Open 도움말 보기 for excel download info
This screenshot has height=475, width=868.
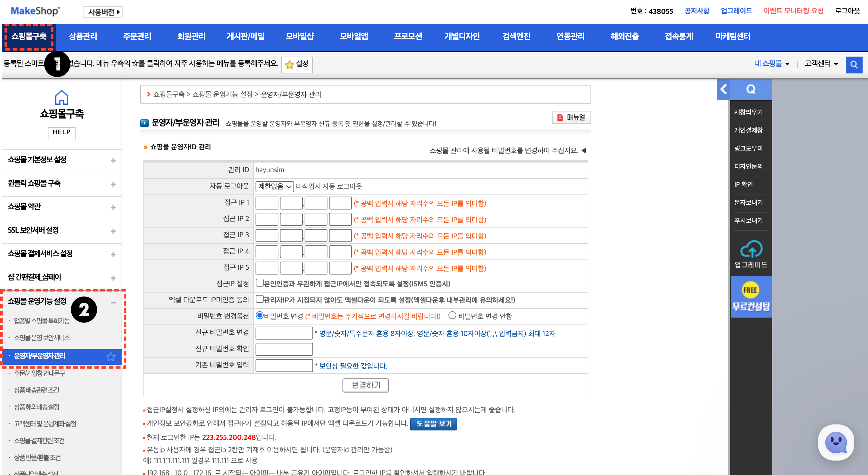coord(434,424)
